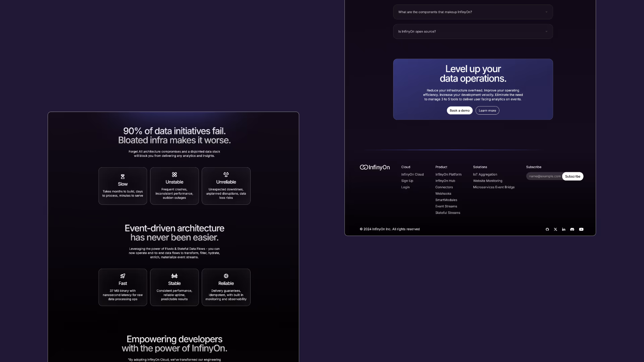644x362 pixels.
Task: Open the SmartModules footer link
Action: point(446,200)
